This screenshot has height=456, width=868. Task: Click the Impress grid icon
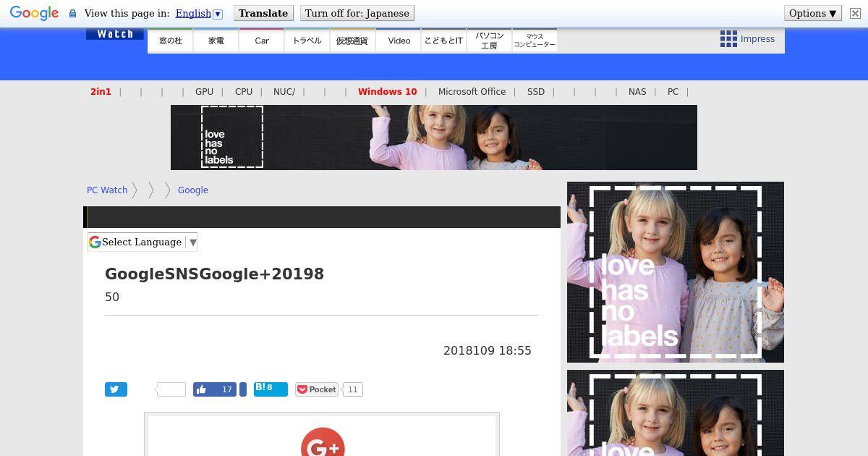coord(728,39)
